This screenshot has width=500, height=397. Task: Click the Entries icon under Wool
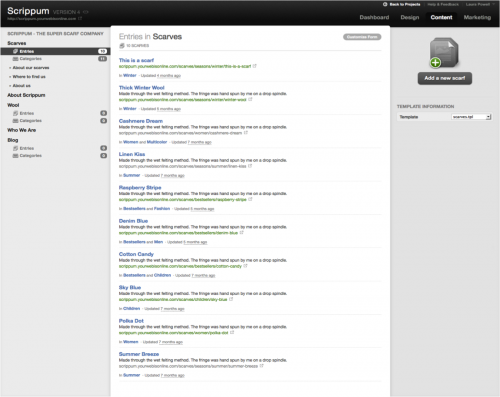coord(15,113)
